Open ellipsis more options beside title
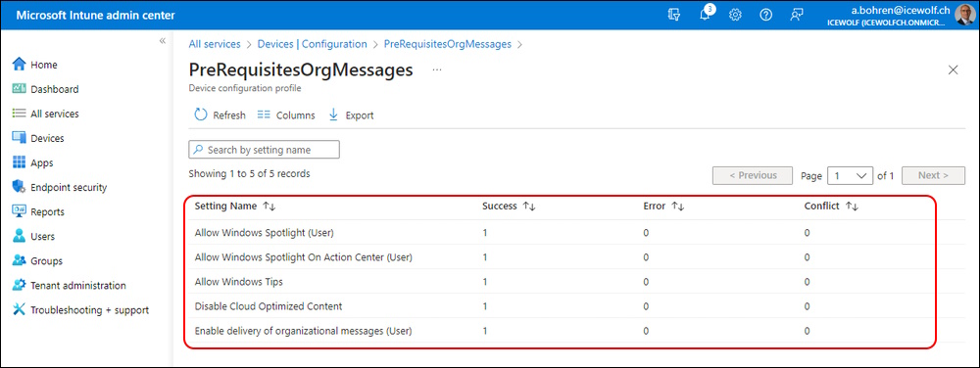The image size is (980, 368). pos(437,70)
